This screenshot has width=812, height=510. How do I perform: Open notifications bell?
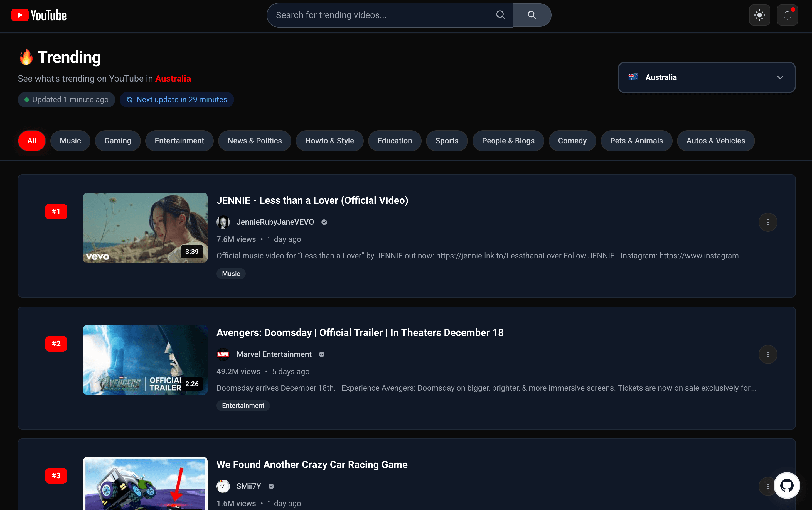788,15
